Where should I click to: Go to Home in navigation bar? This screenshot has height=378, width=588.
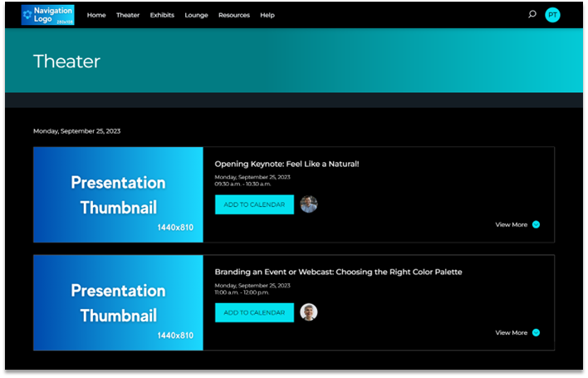click(96, 15)
